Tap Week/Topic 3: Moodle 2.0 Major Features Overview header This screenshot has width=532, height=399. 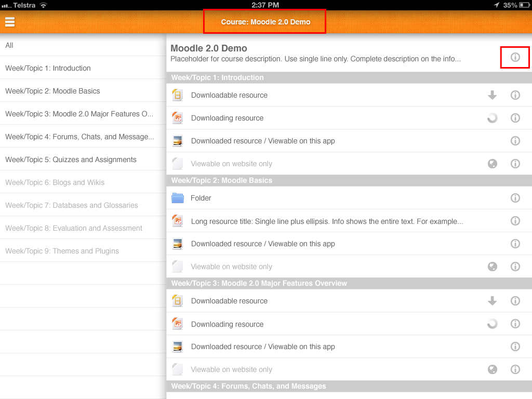[x=349, y=283]
